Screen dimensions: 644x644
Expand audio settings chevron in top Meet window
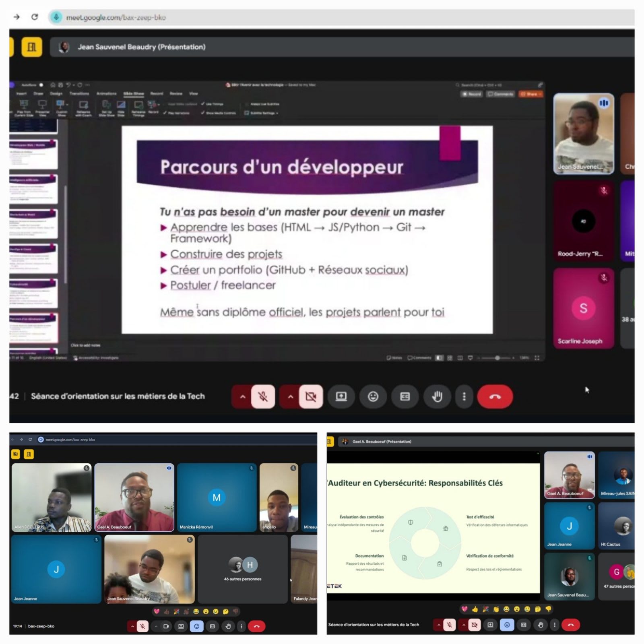[242, 397]
